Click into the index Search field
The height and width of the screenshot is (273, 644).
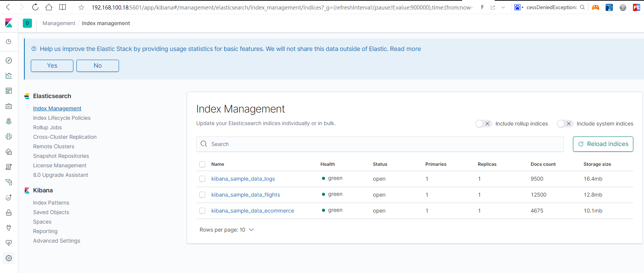click(x=380, y=144)
